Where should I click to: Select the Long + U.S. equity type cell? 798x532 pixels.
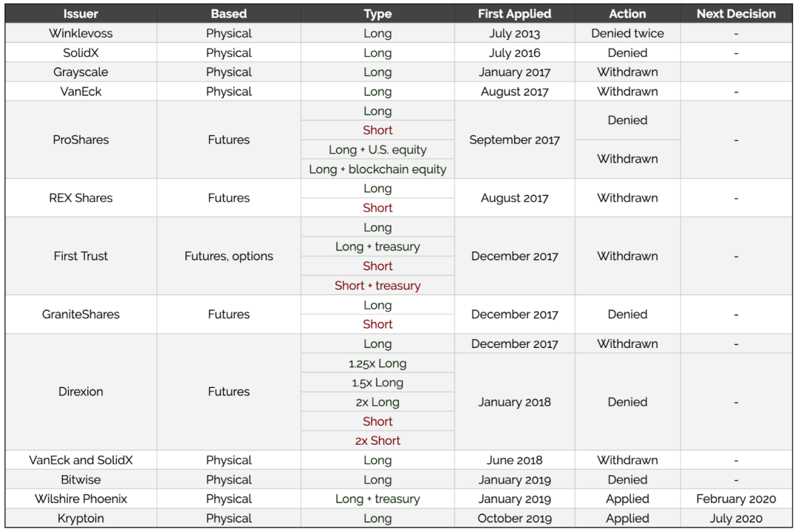(378, 150)
